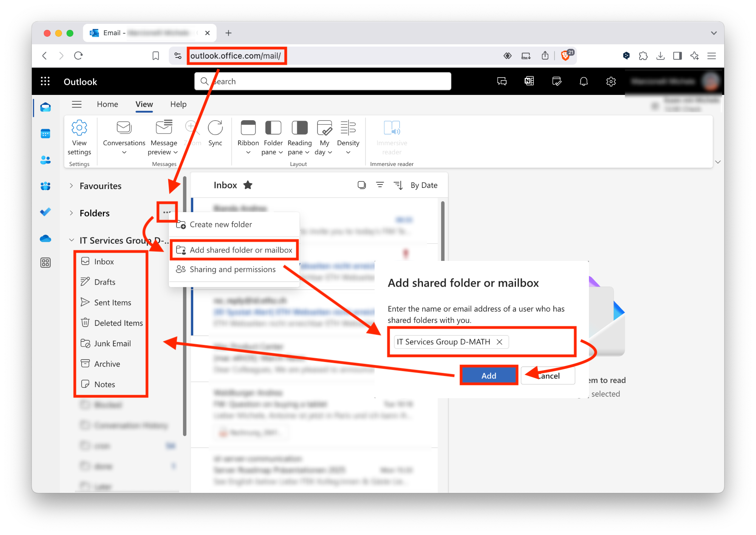This screenshot has width=756, height=535.
Task: Click the Outlook search box
Action: point(323,81)
